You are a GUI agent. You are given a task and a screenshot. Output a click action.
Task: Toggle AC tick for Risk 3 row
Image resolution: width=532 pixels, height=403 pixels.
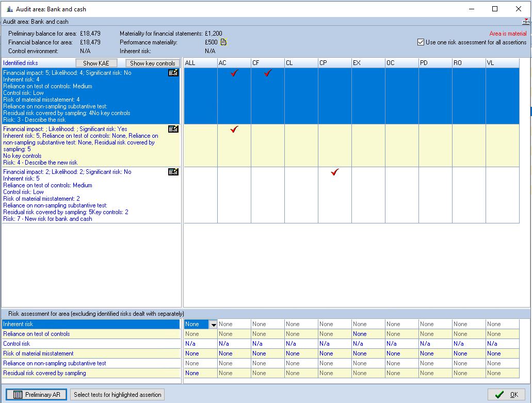point(234,73)
